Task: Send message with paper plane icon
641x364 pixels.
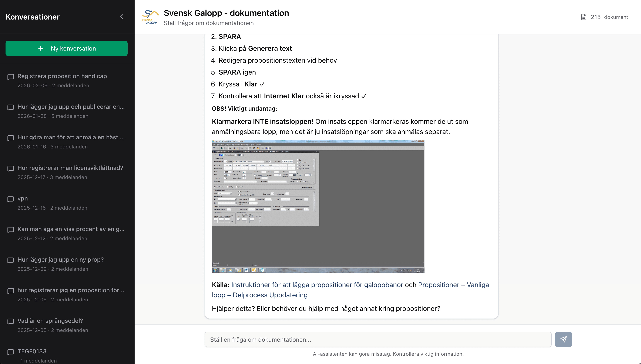Action: [563, 339]
